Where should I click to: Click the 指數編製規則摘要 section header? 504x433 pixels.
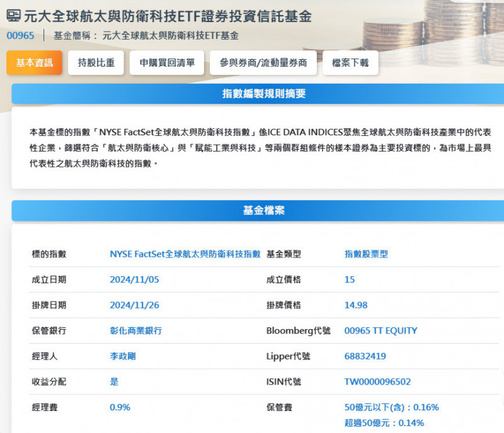tap(258, 94)
